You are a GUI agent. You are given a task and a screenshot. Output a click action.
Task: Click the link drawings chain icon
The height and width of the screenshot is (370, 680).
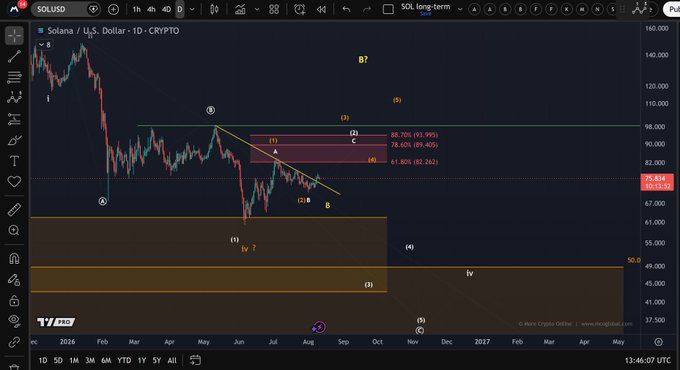14,343
